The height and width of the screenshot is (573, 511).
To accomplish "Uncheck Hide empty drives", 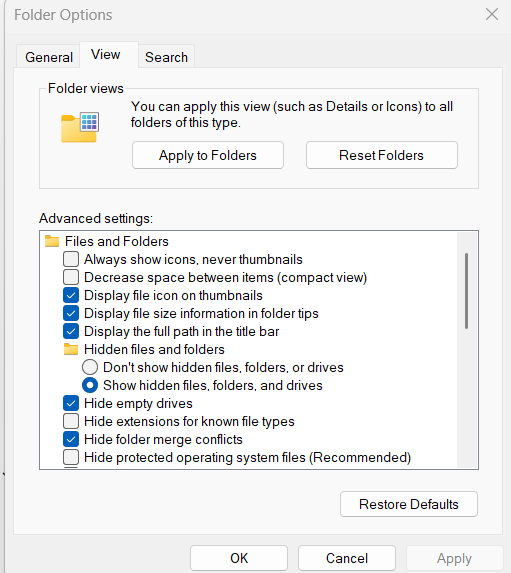I will pyautogui.click(x=71, y=403).
